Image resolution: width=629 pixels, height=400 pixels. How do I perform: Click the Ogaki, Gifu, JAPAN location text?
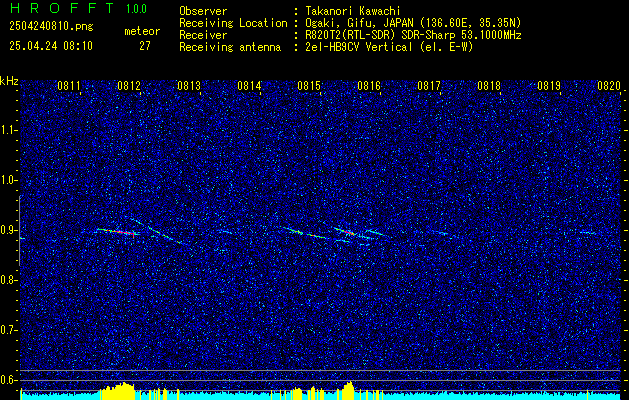point(413,23)
